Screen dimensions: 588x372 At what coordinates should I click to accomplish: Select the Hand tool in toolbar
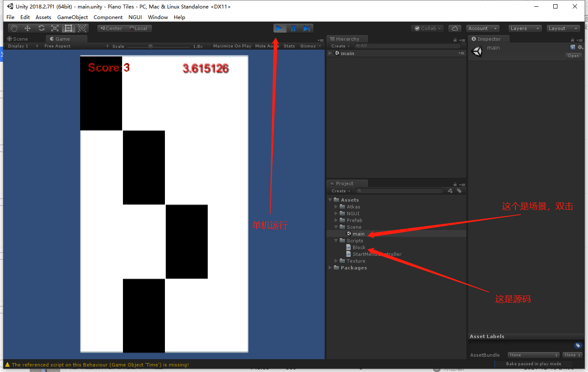(14, 28)
